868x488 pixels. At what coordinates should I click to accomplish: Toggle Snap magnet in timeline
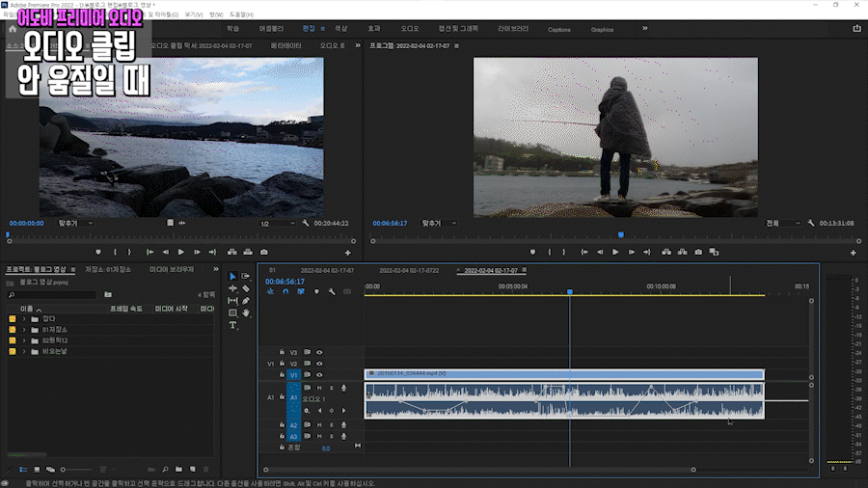coord(285,291)
